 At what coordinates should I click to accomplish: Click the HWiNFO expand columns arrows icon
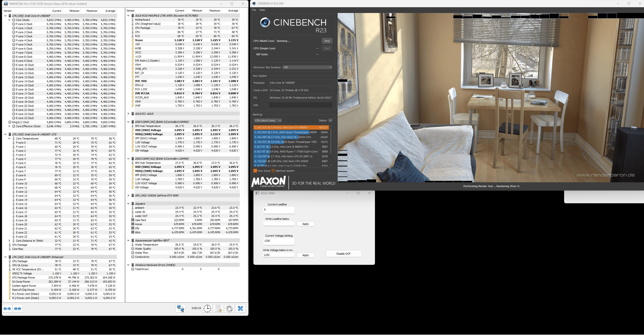(x=7, y=309)
